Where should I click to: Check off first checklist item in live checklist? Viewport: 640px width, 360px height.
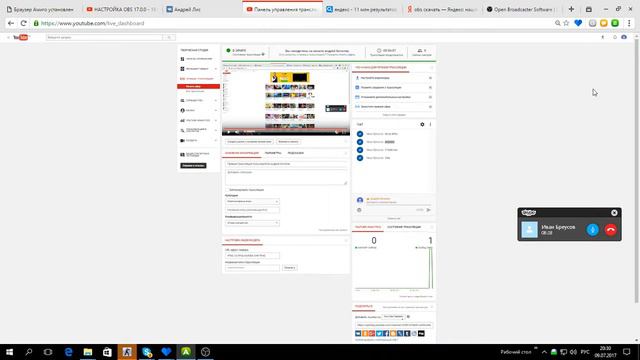[430, 78]
